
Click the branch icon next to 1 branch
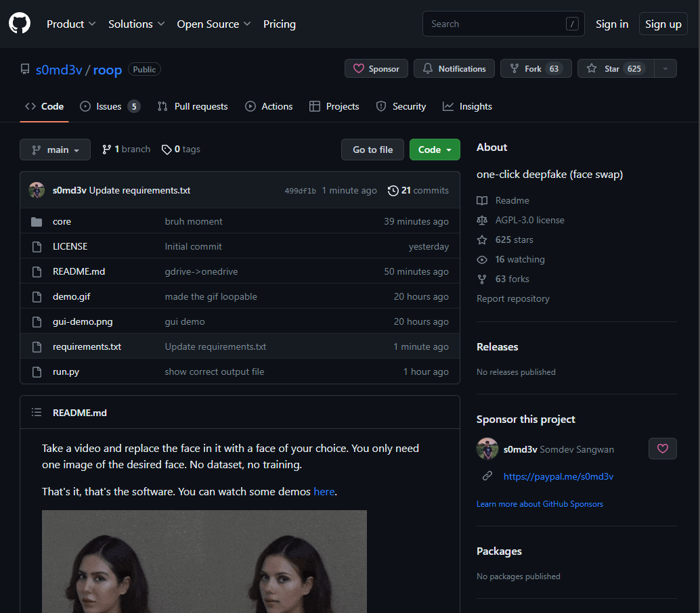click(x=106, y=150)
